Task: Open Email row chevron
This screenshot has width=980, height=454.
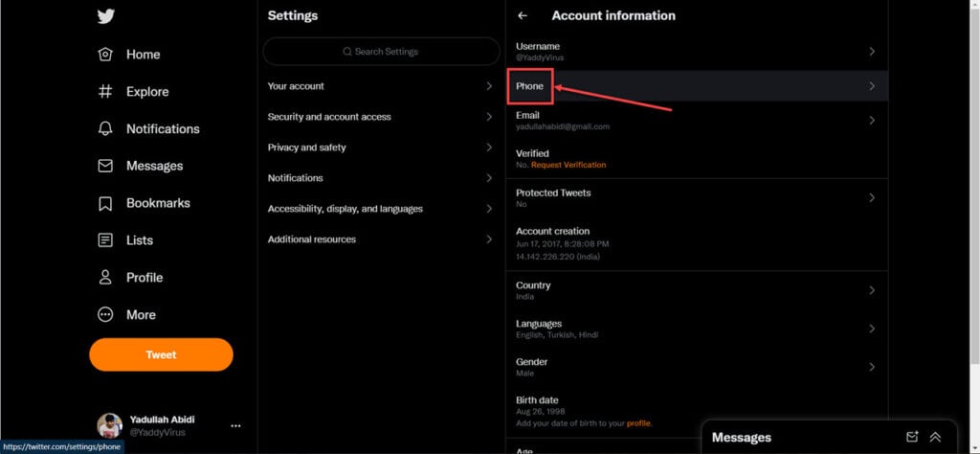Action: pyautogui.click(x=872, y=121)
